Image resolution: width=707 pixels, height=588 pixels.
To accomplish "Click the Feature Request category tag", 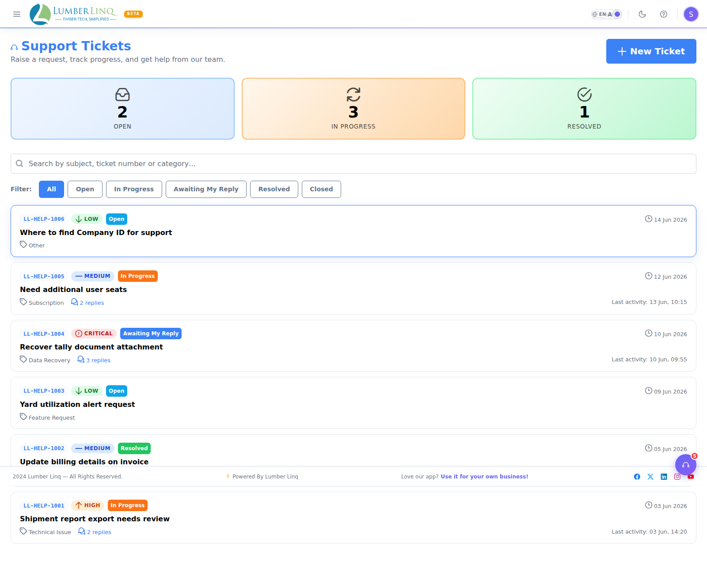I will [47, 417].
